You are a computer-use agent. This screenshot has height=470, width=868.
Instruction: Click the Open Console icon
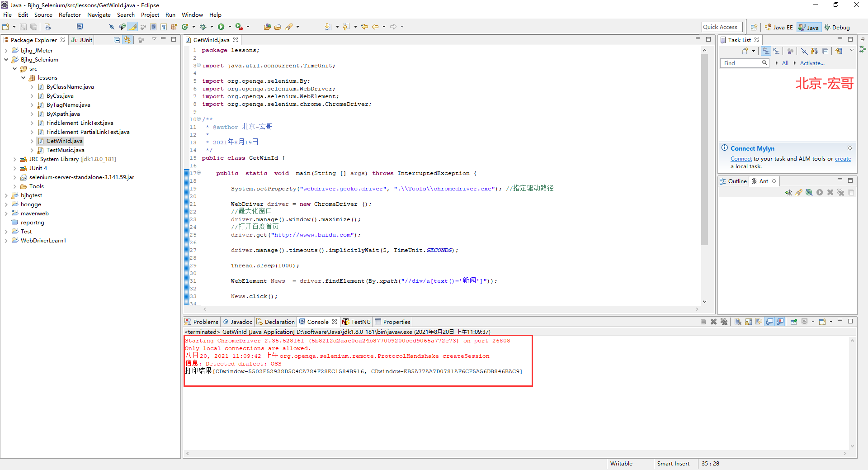[x=822, y=322]
